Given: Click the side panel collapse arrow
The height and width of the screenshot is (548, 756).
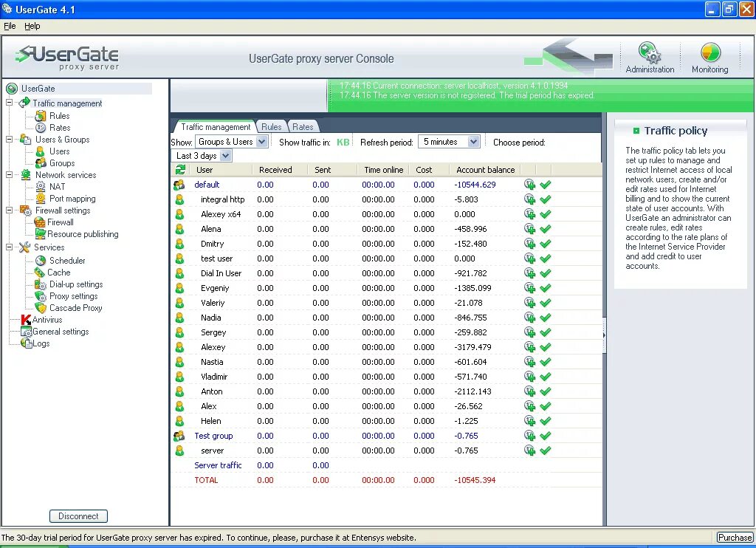Looking at the screenshot, I should pos(604,335).
